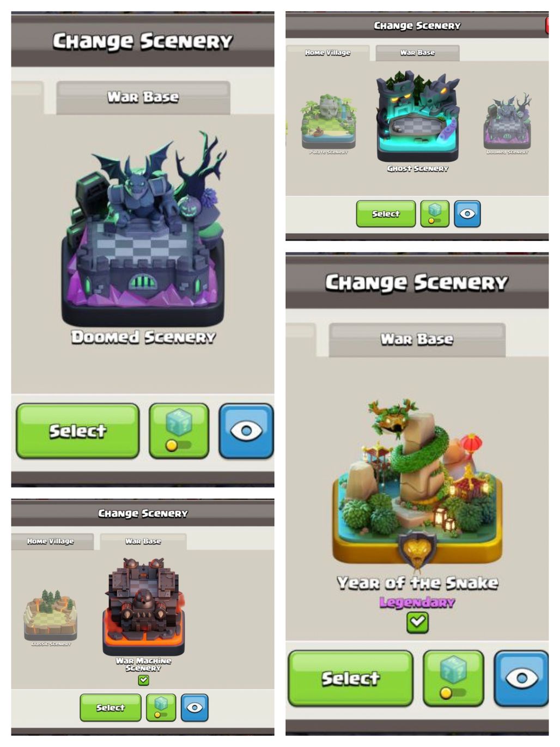
Task: Toggle the 3D cube switch under Doomed Scenery
Action: pos(179,430)
